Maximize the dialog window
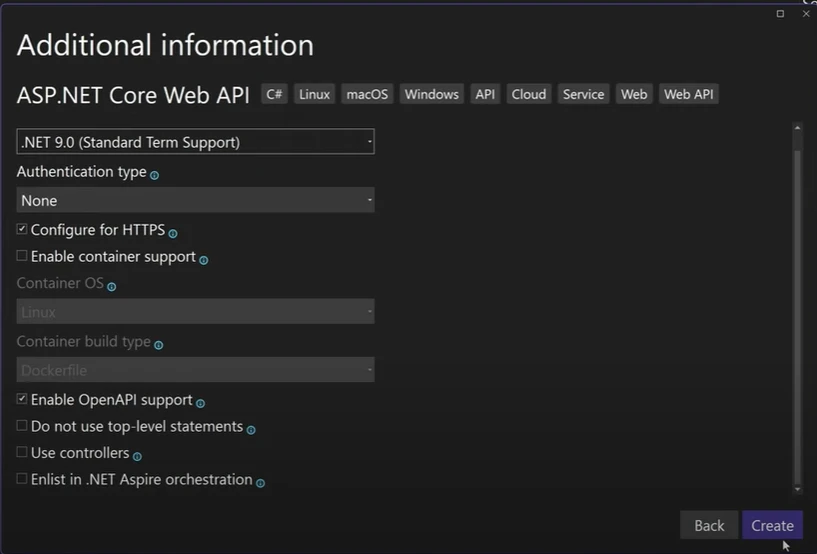This screenshot has height=554, width=817. [780, 14]
